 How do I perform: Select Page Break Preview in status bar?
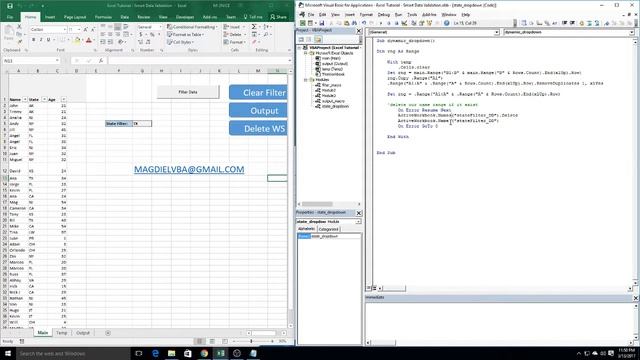(225, 341)
